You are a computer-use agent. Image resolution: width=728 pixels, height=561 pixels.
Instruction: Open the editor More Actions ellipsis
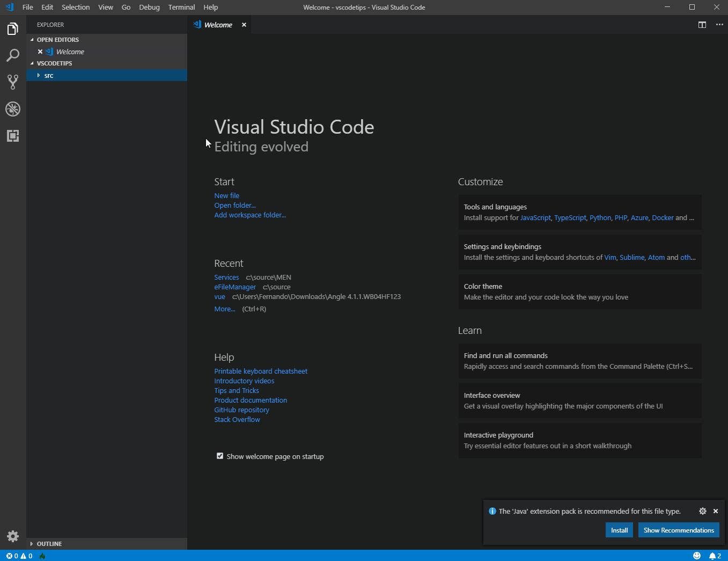coord(719,25)
